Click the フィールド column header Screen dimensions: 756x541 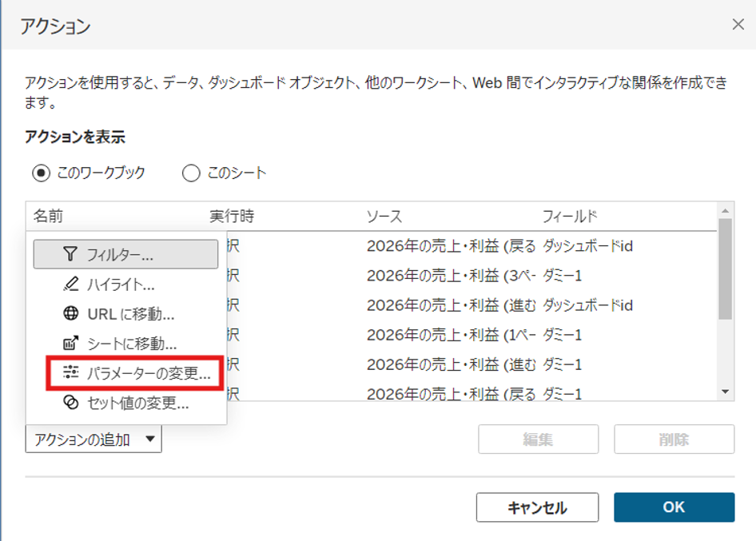[570, 216]
